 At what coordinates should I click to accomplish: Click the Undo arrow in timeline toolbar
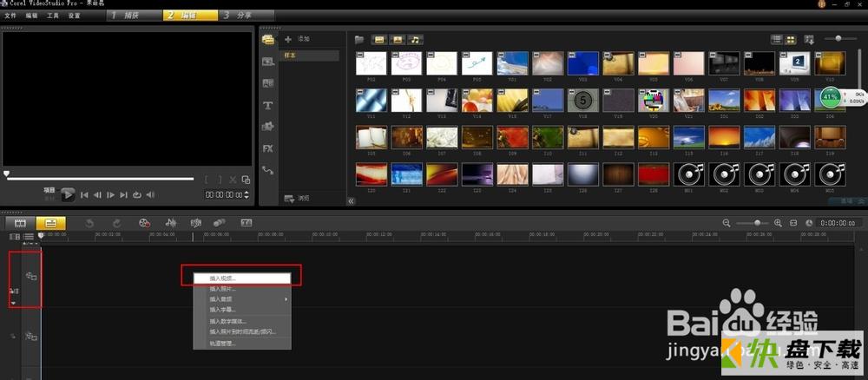tap(89, 223)
